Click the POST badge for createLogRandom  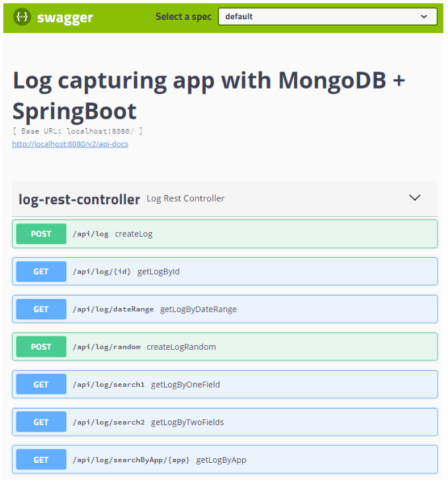pyautogui.click(x=41, y=346)
